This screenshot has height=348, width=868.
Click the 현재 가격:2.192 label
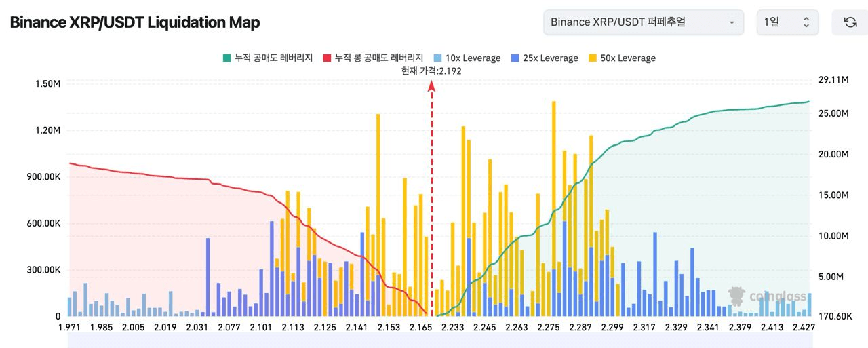(x=431, y=71)
